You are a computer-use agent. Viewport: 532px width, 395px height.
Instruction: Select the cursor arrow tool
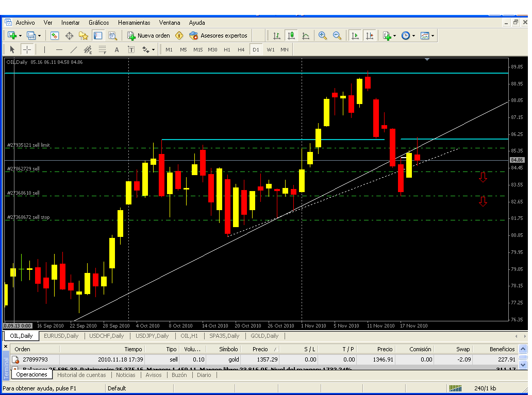12,50
